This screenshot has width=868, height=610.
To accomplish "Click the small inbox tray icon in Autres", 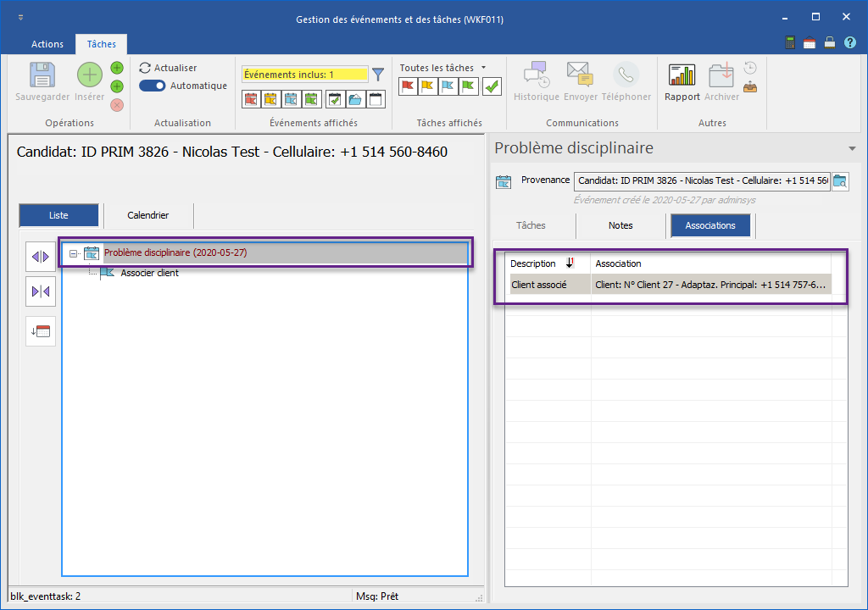I will (750, 87).
